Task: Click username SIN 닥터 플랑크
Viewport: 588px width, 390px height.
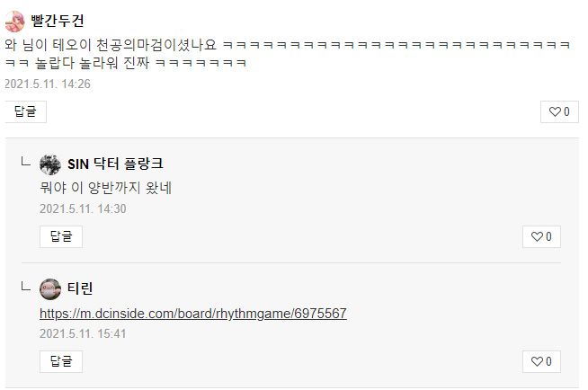Action: pos(115,164)
